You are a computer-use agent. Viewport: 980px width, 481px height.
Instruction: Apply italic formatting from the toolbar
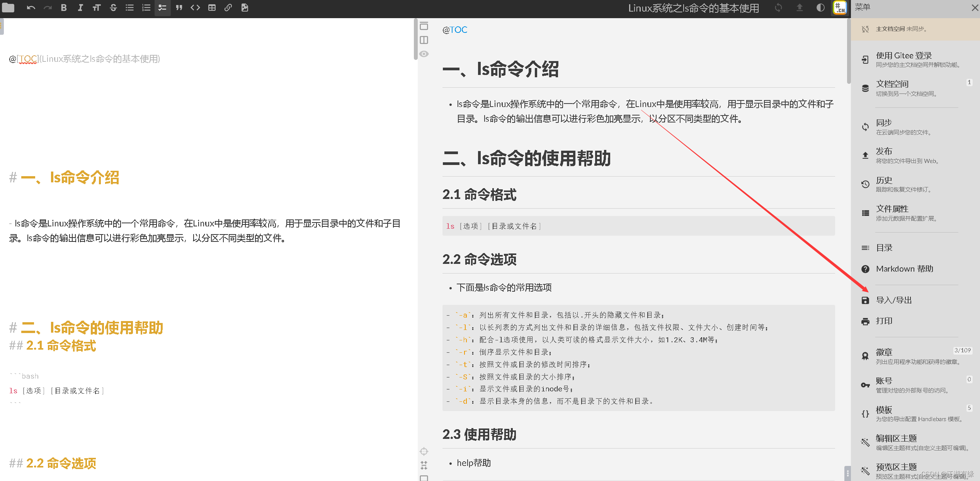point(80,8)
